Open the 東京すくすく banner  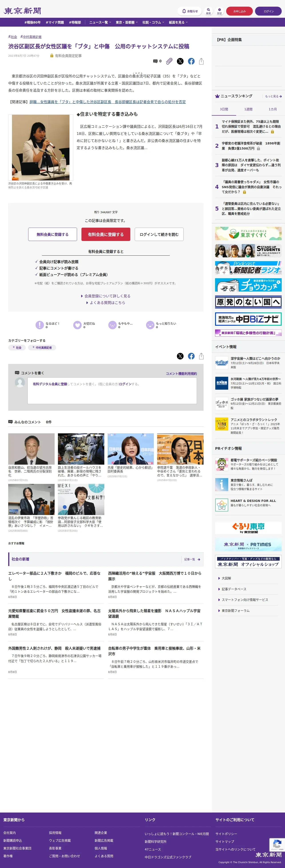click(248, 233)
